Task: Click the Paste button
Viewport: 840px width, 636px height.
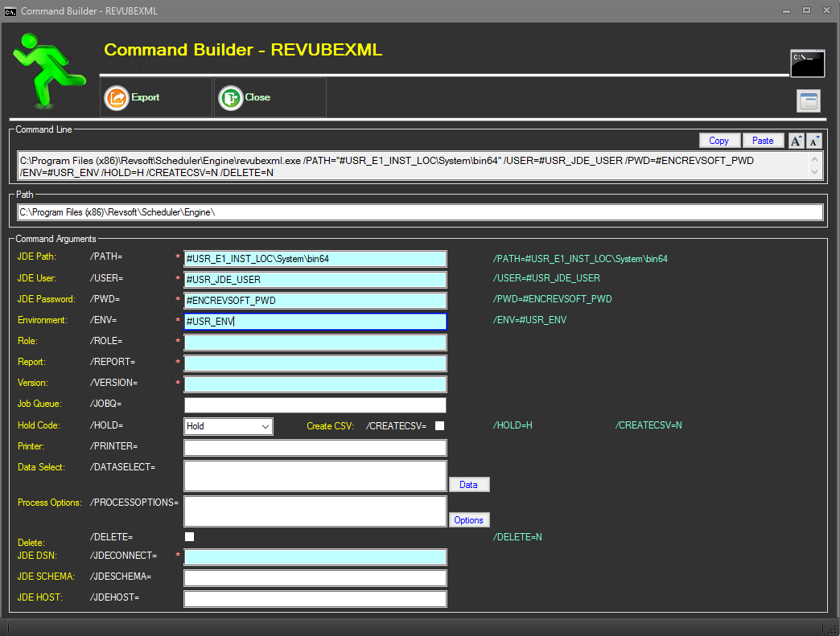Action: click(763, 140)
